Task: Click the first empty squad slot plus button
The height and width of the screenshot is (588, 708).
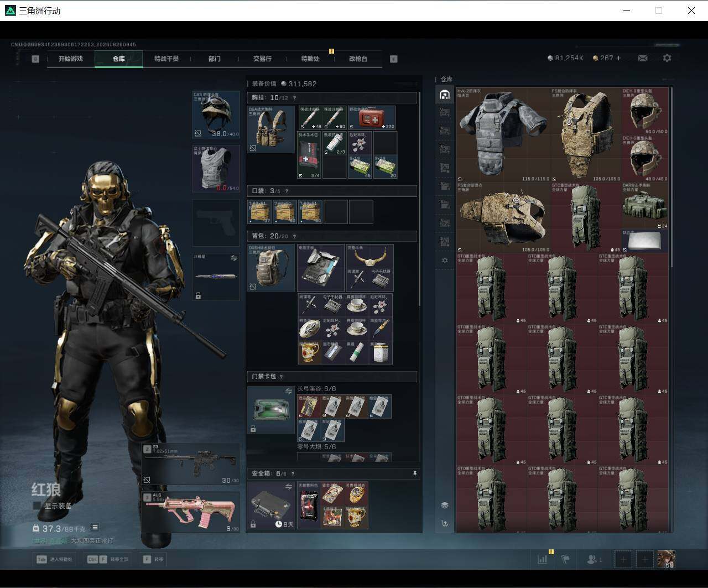Action: click(623, 559)
